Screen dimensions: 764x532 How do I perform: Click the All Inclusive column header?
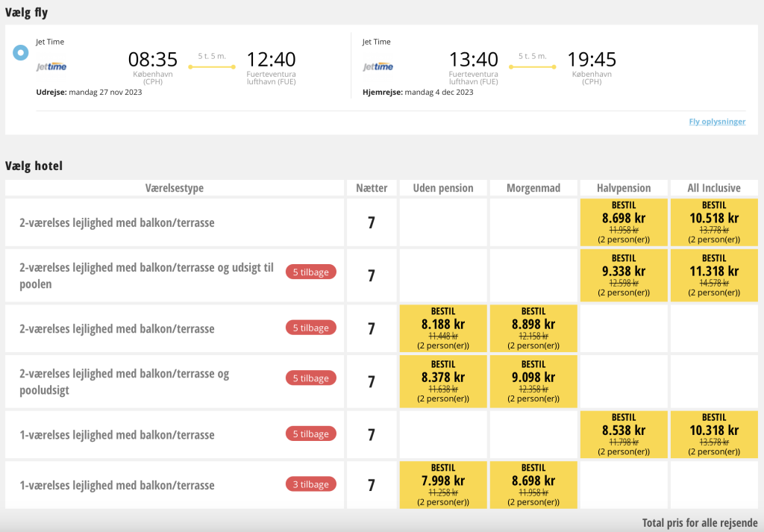tap(714, 188)
